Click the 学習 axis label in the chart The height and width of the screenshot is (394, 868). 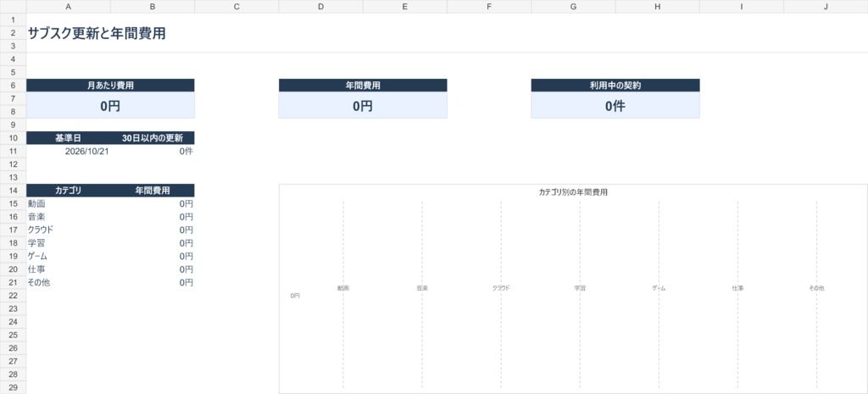pos(580,288)
